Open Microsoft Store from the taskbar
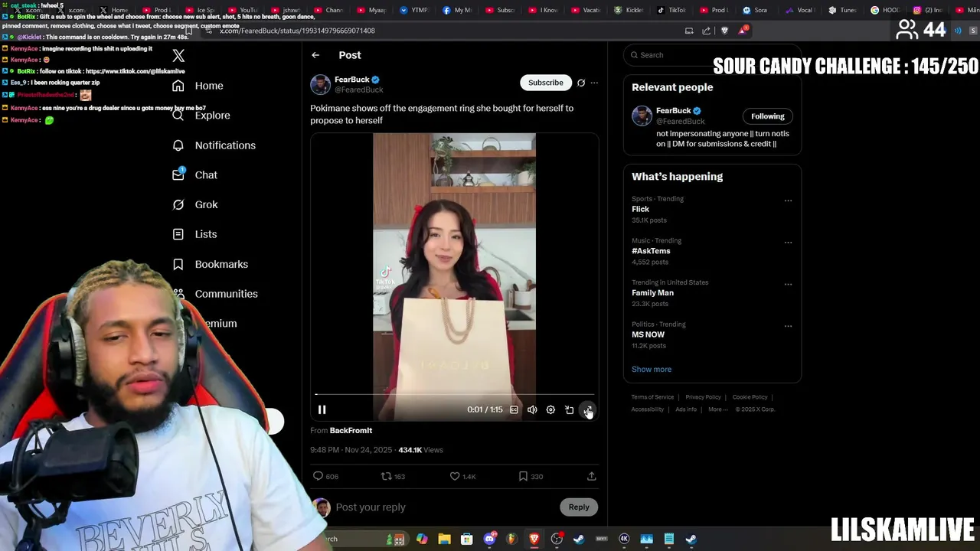 [466, 539]
